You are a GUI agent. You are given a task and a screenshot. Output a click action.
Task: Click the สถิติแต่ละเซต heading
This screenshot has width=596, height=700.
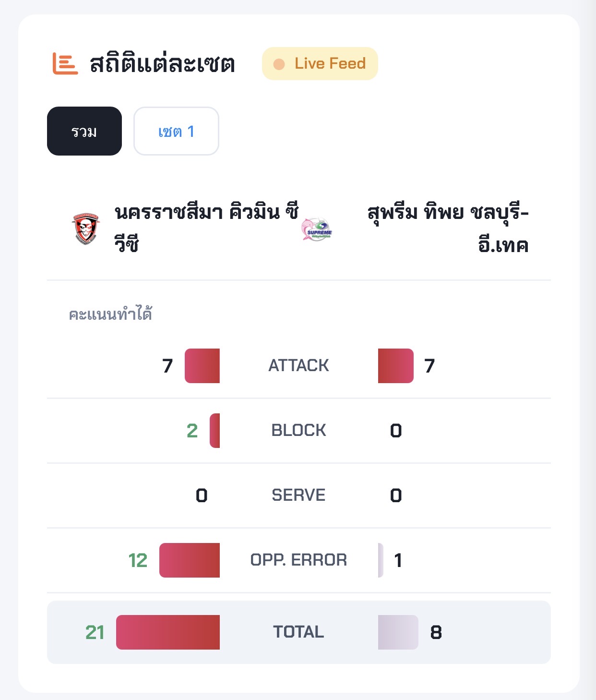coord(162,64)
